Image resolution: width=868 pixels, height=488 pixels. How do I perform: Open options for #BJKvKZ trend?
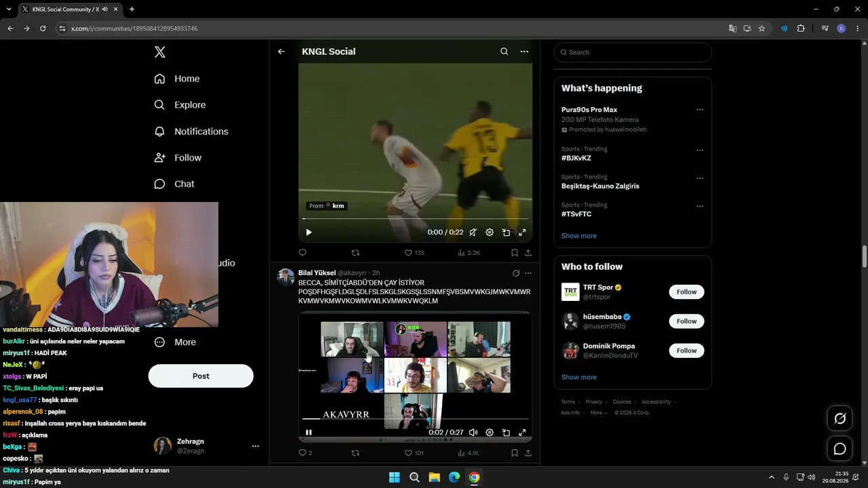(x=700, y=150)
